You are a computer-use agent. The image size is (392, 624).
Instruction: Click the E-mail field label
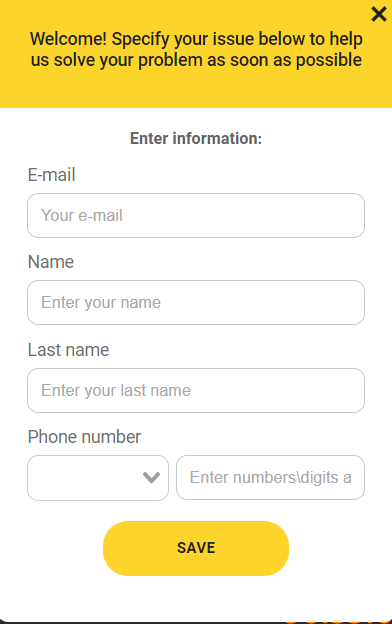tap(51, 175)
